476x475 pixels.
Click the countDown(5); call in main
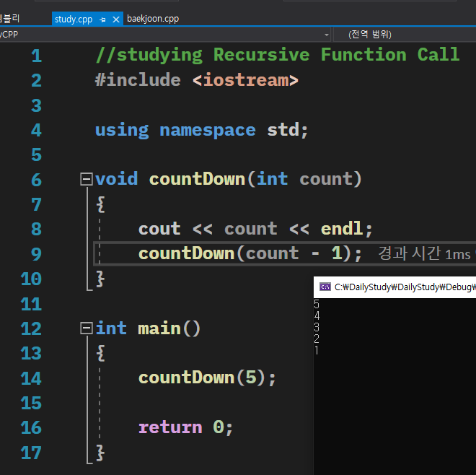(x=207, y=378)
